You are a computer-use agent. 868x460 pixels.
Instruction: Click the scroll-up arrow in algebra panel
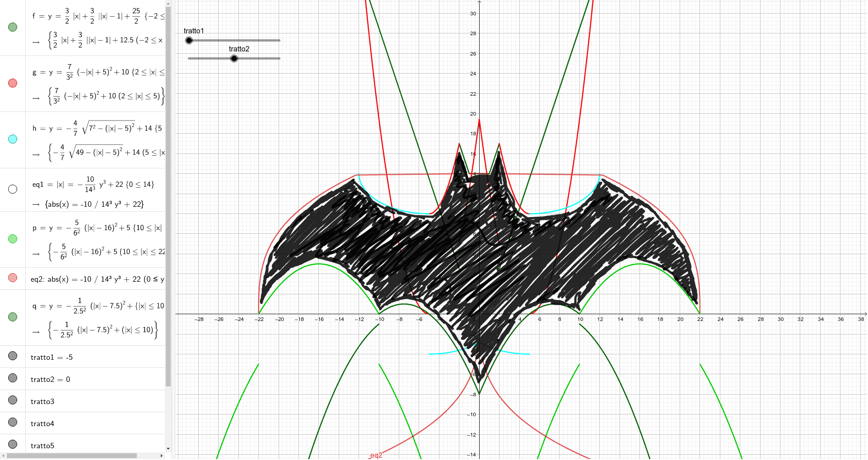pyautogui.click(x=168, y=3)
